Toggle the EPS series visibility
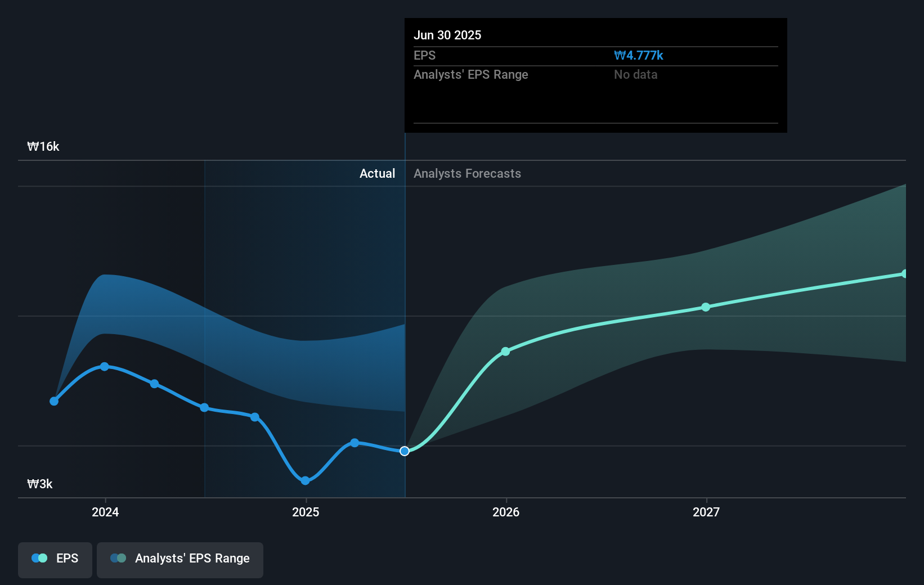924x585 pixels. pyautogui.click(x=55, y=559)
